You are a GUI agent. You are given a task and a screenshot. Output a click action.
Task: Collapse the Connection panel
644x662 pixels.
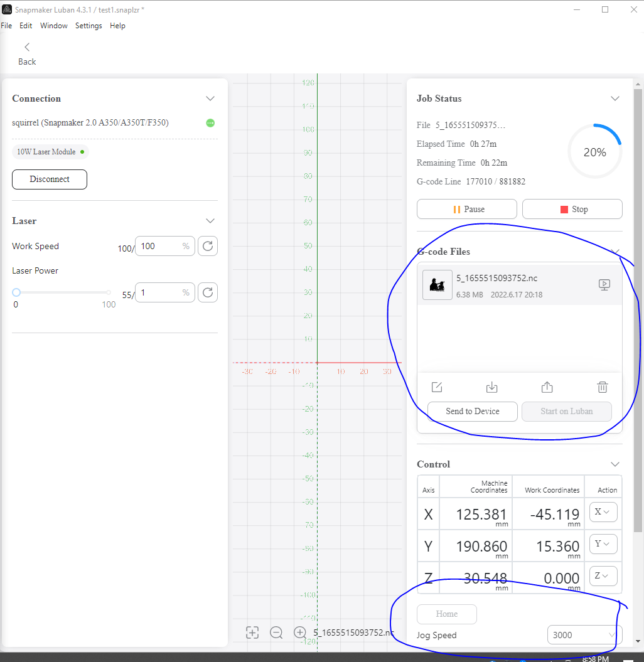coord(210,99)
